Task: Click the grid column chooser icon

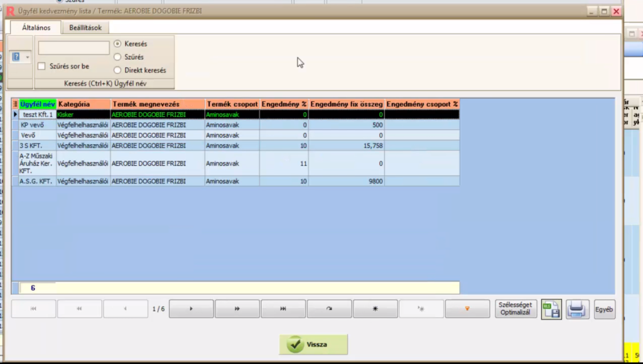Action: click(15, 104)
